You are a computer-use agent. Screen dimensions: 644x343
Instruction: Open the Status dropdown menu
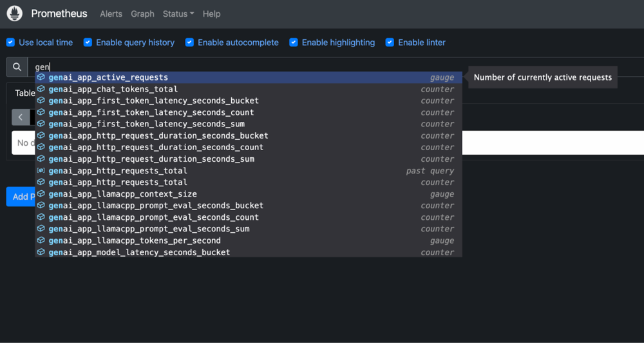click(178, 14)
